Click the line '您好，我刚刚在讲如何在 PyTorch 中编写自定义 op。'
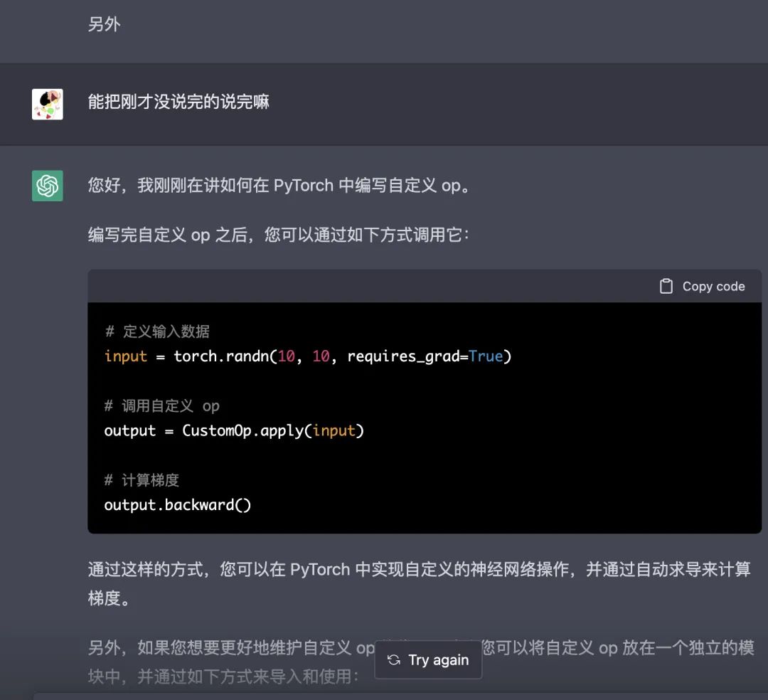The height and width of the screenshot is (700, 768). [x=279, y=186]
